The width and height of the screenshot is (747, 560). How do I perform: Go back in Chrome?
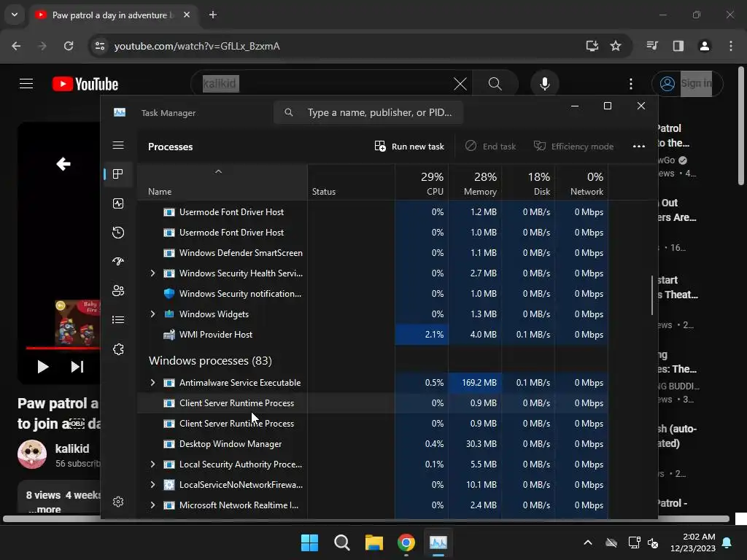(16, 46)
